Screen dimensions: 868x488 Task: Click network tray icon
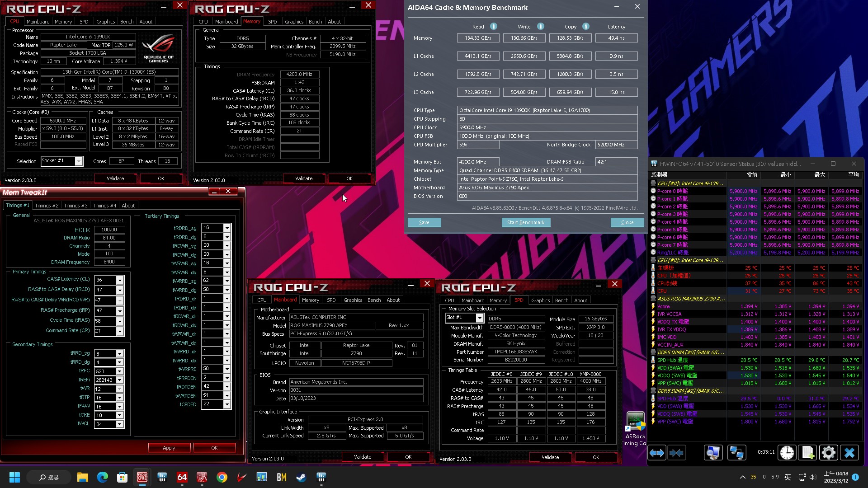[802, 477]
